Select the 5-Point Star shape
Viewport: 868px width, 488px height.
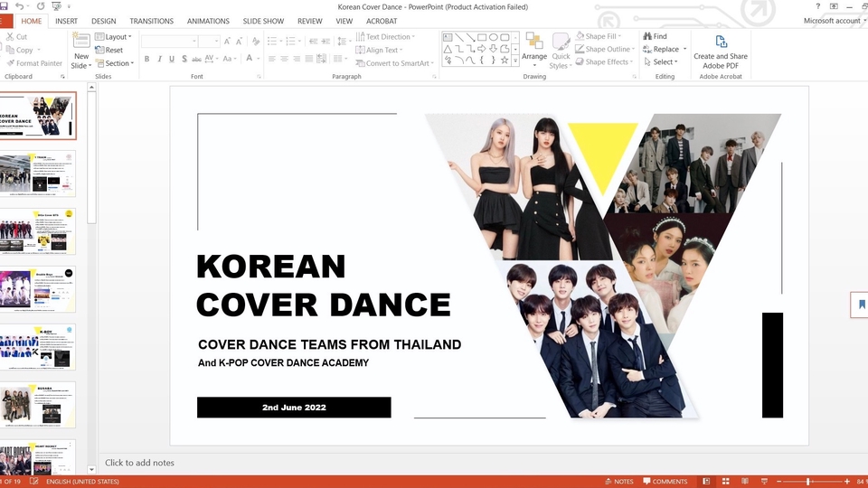505,61
